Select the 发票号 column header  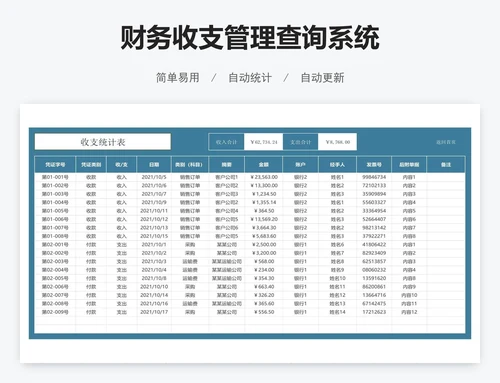coord(374,164)
